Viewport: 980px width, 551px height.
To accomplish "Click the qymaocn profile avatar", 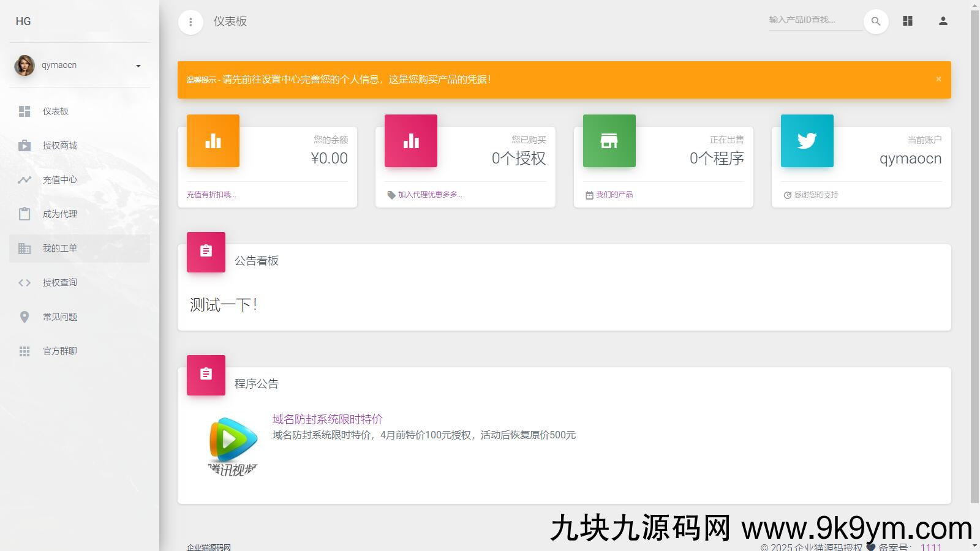I will click(x=24, y=66).
